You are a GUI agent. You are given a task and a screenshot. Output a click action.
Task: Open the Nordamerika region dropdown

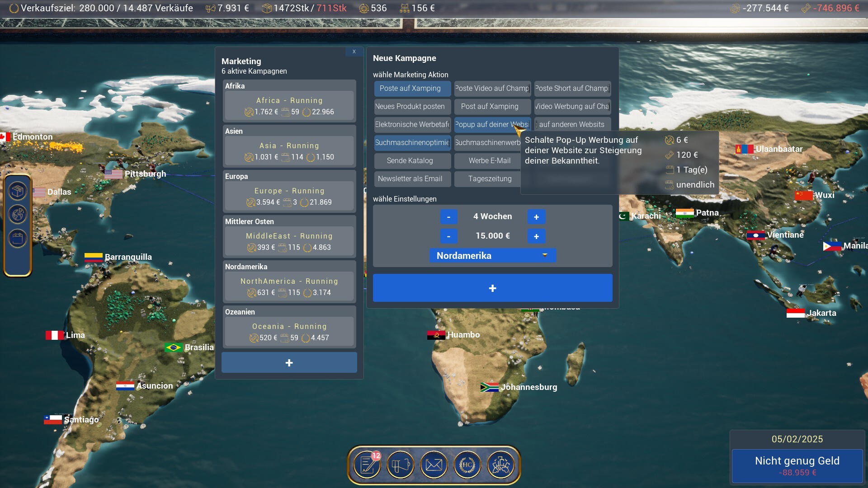point(492,255)
